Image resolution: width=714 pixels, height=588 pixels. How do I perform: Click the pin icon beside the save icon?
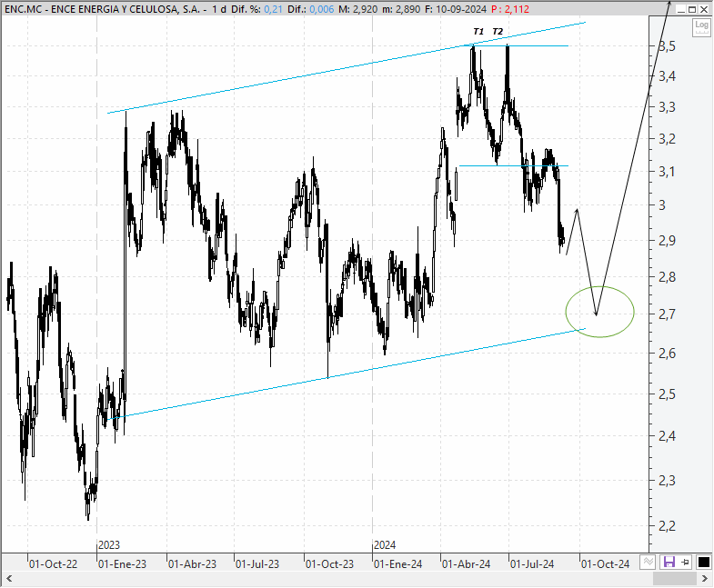point(685,562)
